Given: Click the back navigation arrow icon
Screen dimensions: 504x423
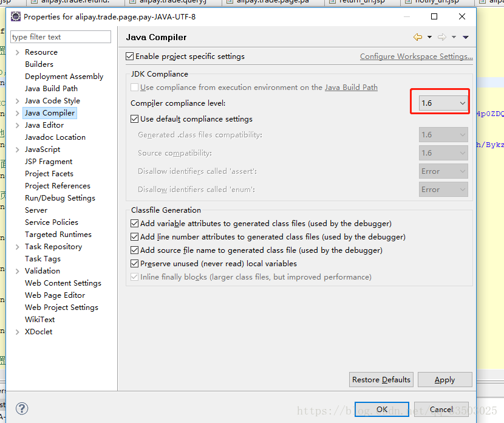Looking at the screenshot, I should point(418,37).
